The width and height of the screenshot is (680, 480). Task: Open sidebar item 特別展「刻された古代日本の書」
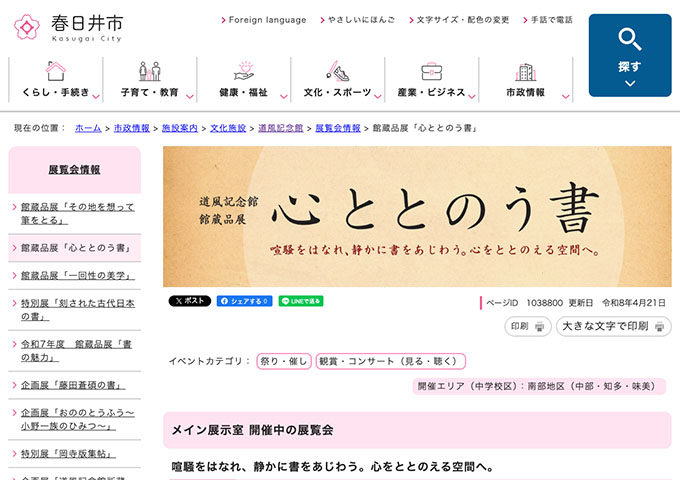point(78,310)
